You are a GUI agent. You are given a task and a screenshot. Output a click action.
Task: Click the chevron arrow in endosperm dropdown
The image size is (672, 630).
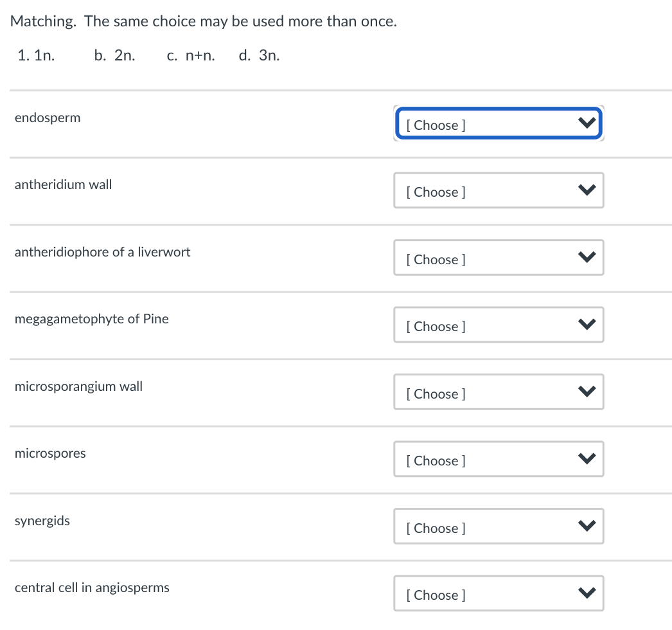585,123
